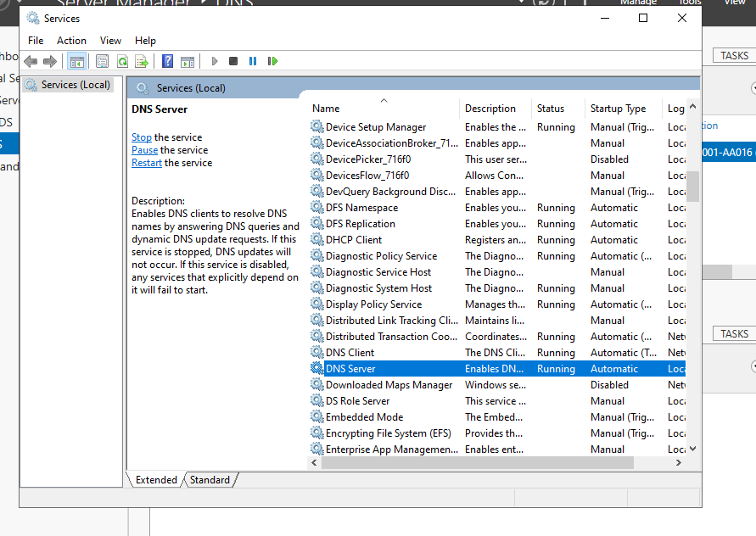Open Help via the question mark icon
756x536 pixels.
167,61
